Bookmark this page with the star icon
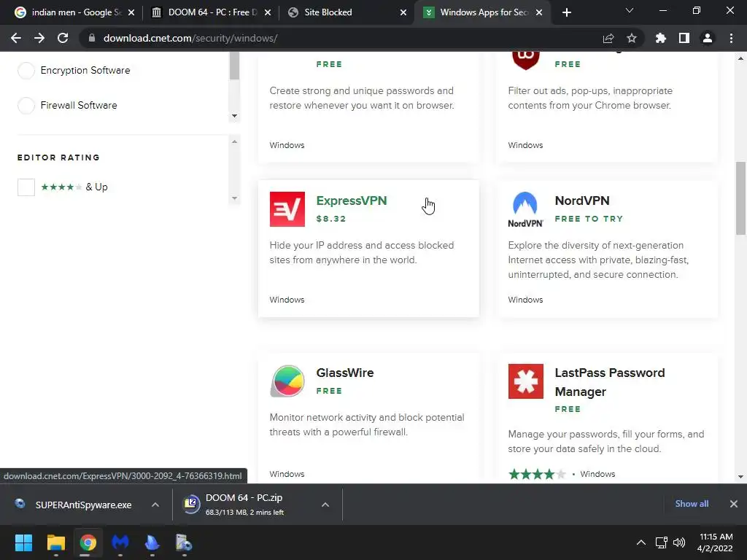The width and height of the screenshot is (747, 560). [632, 38]
